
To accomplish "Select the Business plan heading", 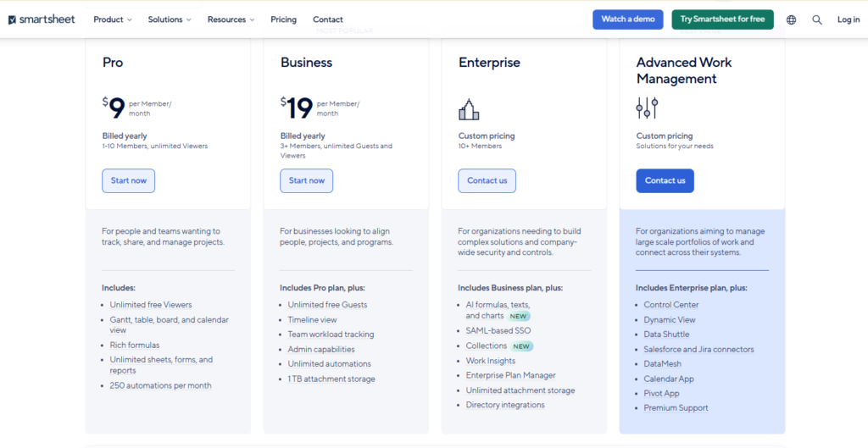I will click(x=306, y=63).
